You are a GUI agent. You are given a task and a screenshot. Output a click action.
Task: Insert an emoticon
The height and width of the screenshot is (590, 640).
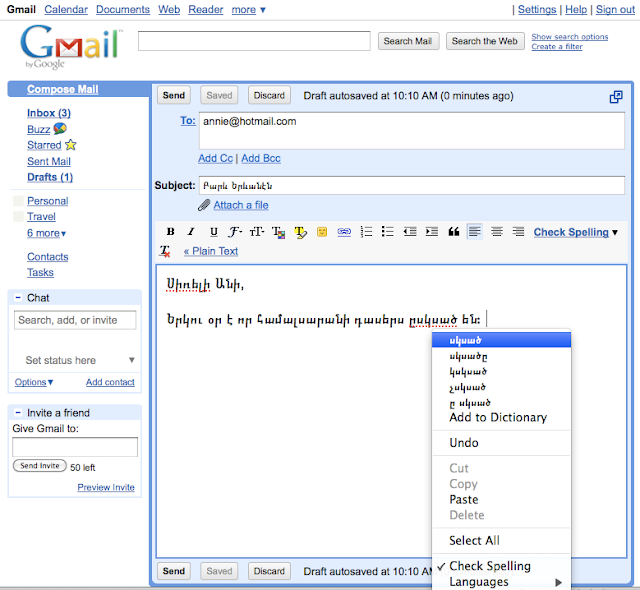pos(322,232)
